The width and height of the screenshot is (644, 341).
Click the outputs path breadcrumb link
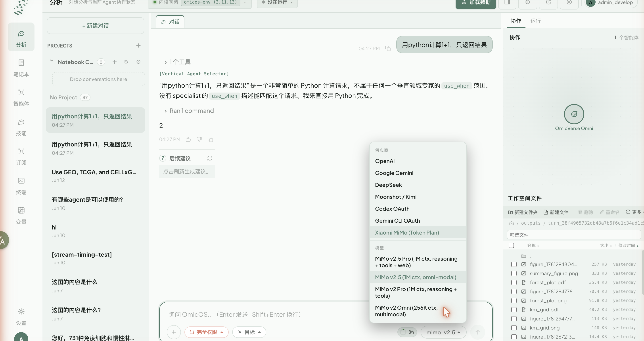coord(531,223)
